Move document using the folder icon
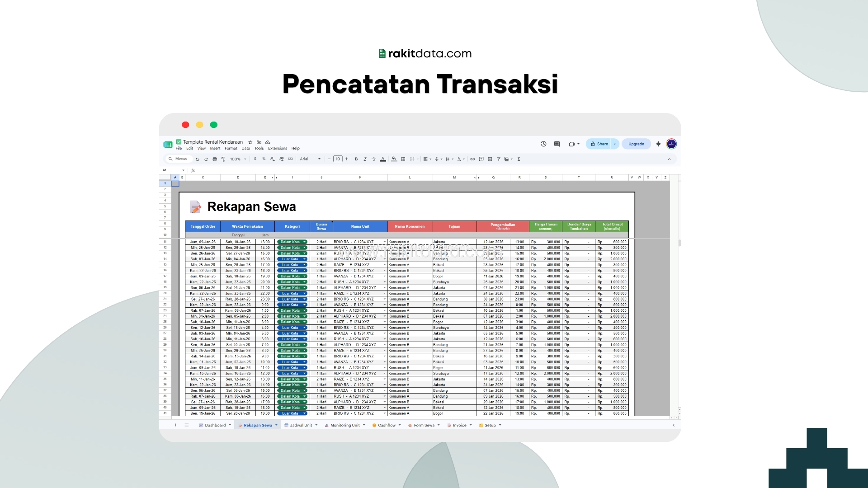Image resolution: width=868 pixels, height=488 pixels. point(259,142)
